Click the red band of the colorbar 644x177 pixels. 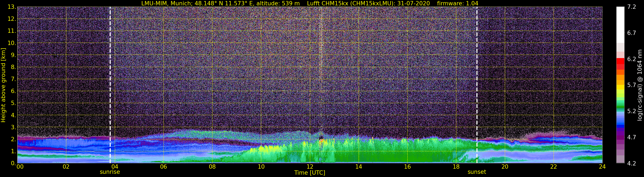point(620,61)
